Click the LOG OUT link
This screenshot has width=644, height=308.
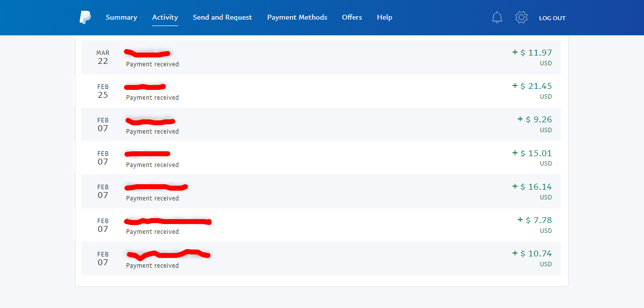pos(552,18)
